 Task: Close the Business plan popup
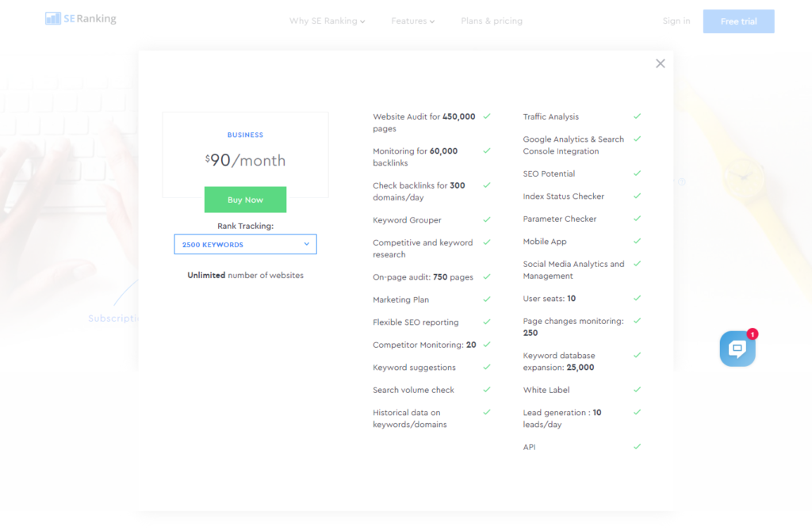pyautogui.click(x=660, y=64)
